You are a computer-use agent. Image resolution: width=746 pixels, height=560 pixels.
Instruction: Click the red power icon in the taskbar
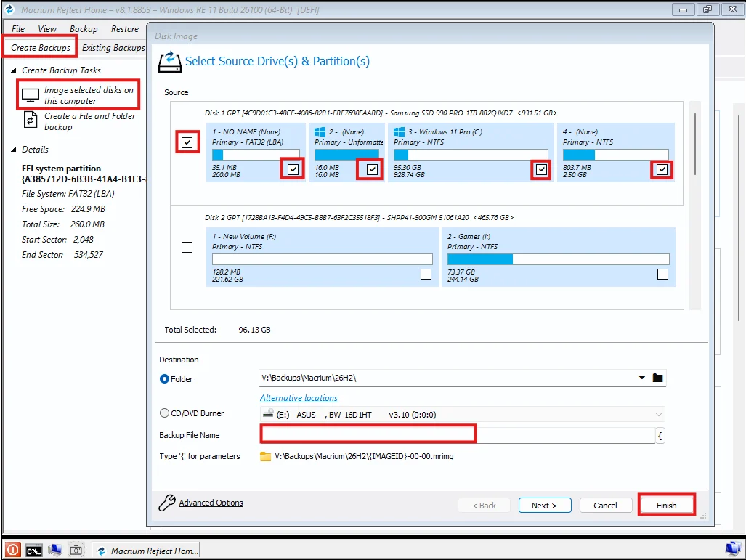[13, 550]
